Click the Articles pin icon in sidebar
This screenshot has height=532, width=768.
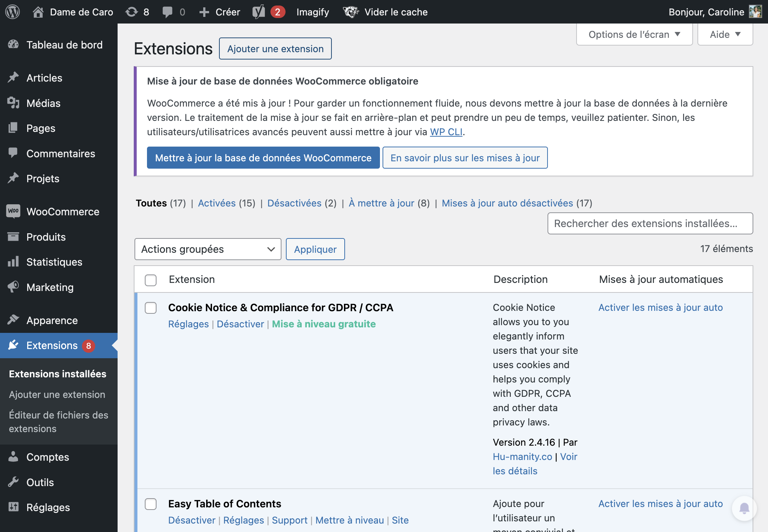point(13,78)
